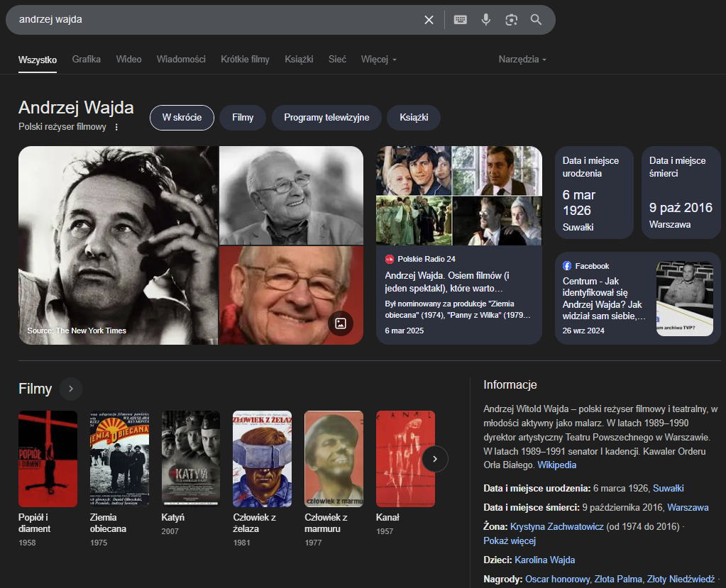Click Pokaż więcej under Żona

click(x=510, y=540)
